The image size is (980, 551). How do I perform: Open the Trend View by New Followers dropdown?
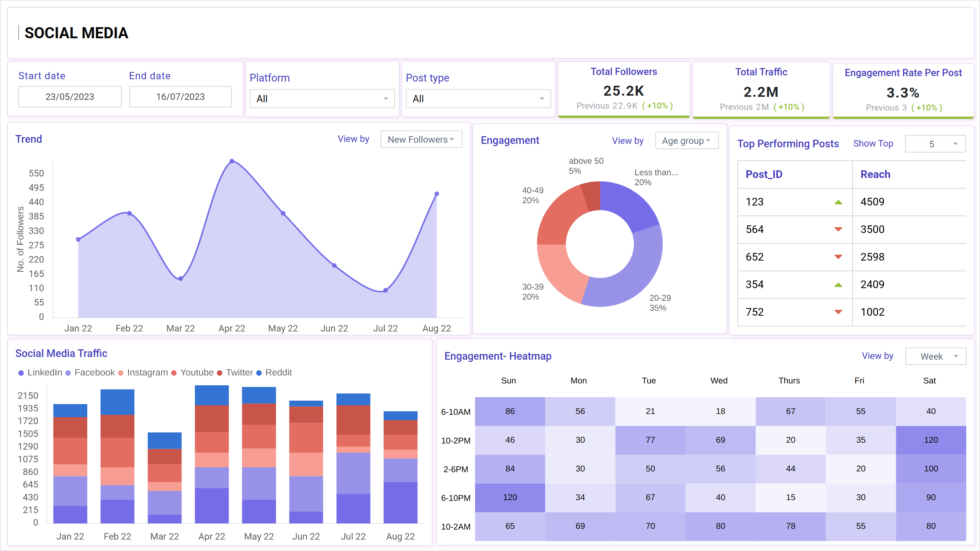(421, 139)
